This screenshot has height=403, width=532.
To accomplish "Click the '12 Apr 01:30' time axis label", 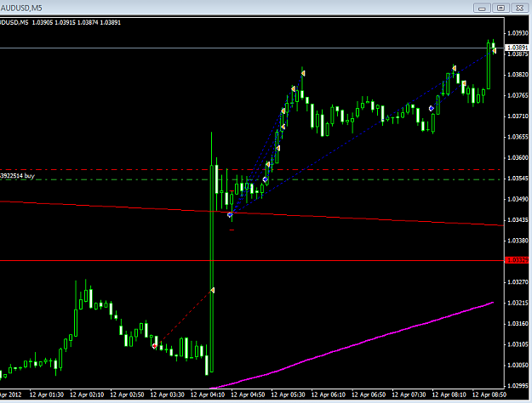I will (x=47, y=394).
